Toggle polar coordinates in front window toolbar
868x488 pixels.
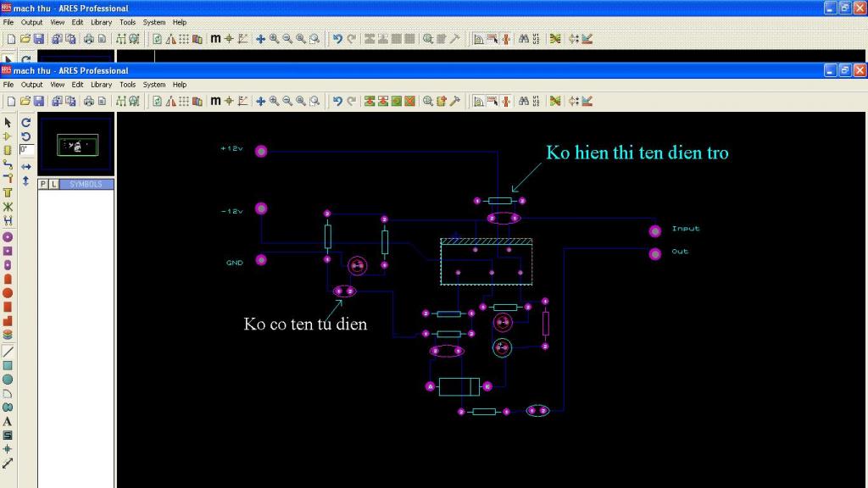[243, 101]
